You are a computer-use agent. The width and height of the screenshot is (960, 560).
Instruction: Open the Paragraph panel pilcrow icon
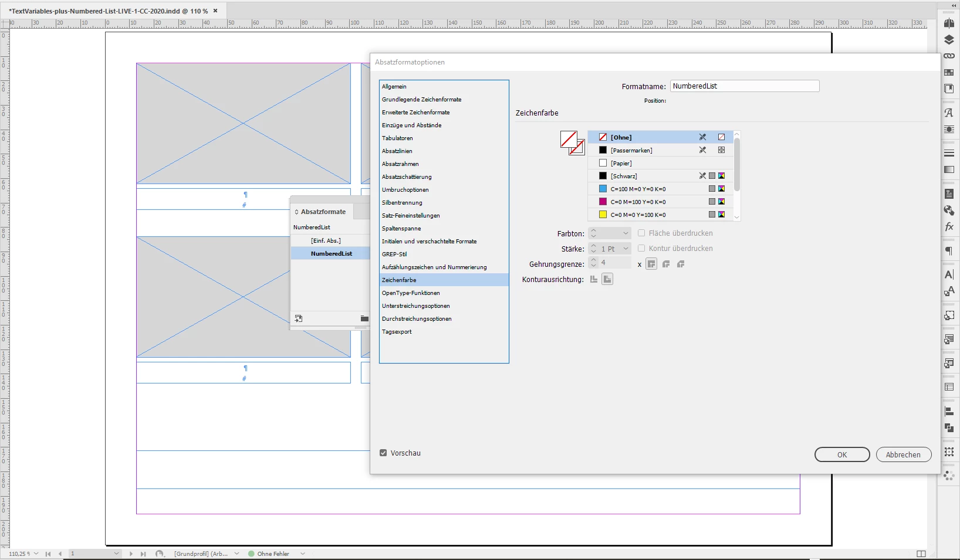point(949,250)
